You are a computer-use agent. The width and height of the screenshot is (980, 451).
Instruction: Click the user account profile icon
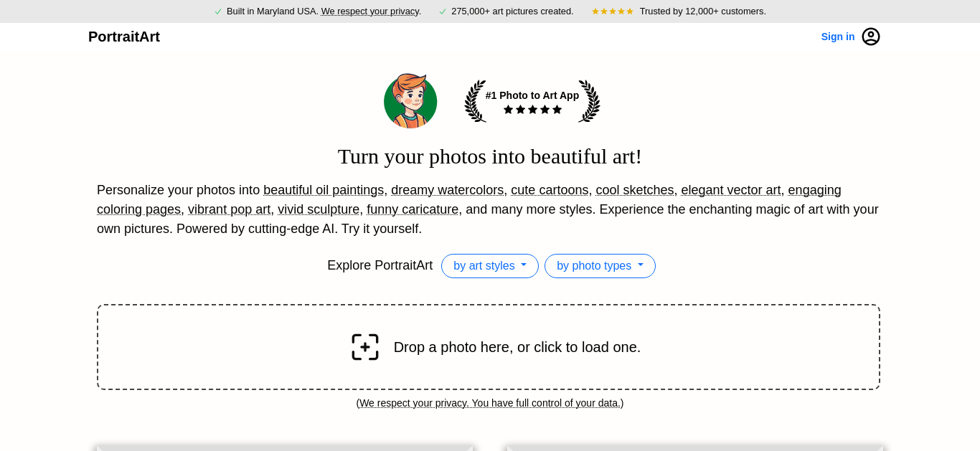(x=871, y=37)
